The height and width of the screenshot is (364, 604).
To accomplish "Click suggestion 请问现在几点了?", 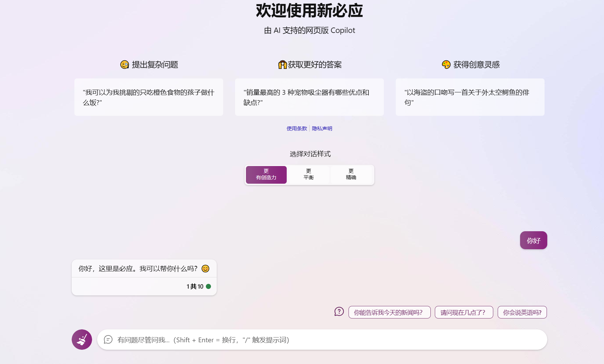I will 464,312.
